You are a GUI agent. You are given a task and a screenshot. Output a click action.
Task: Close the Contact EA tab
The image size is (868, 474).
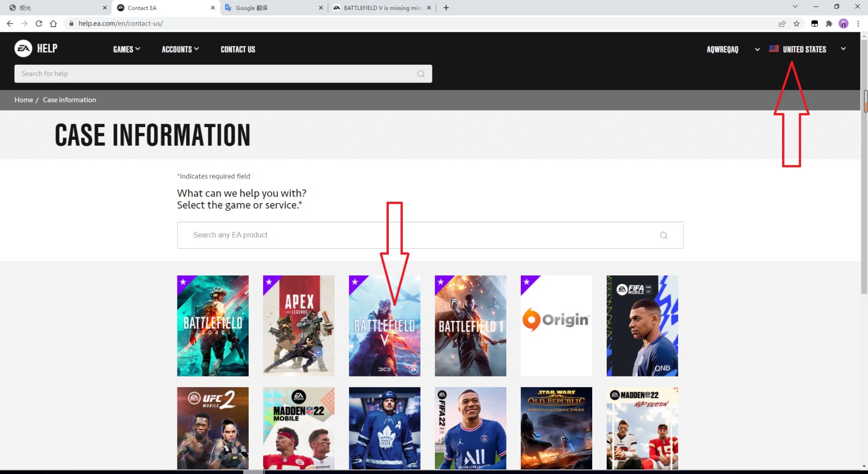point(212,8)
